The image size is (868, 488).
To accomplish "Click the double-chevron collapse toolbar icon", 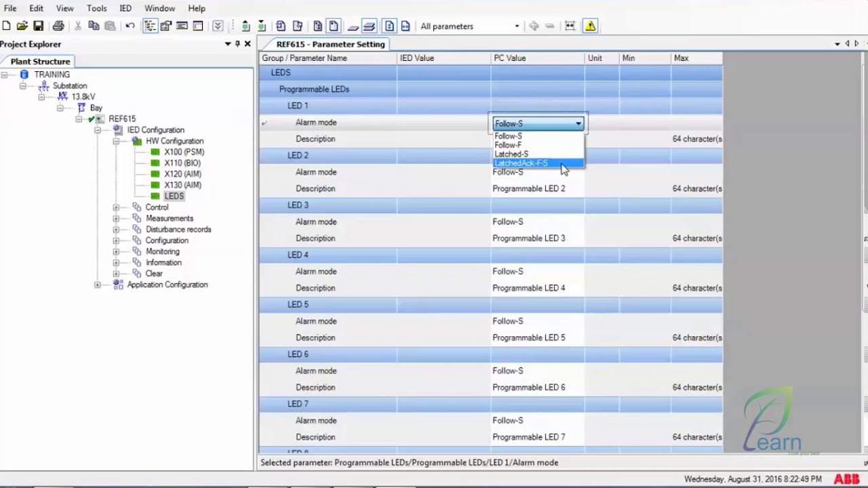I will [x=217, y=26].
